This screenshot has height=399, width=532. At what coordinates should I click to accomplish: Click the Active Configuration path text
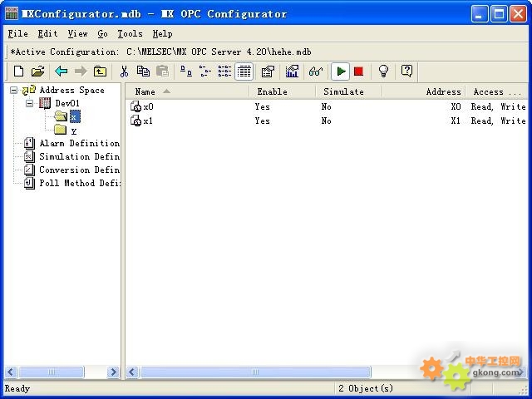tap(219, 52)
